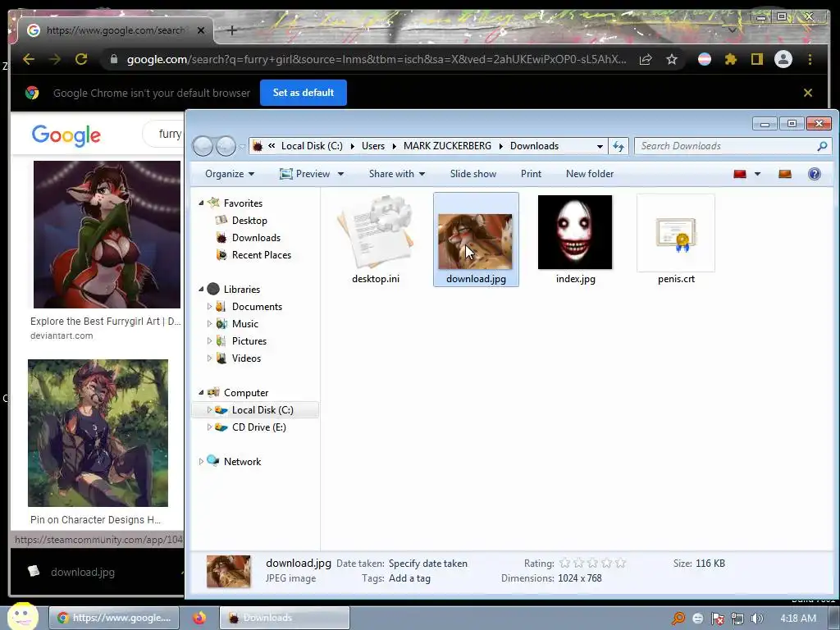
Task: Select CD Drive (E:) in sidebar
Action: click(x=258, y=427)
